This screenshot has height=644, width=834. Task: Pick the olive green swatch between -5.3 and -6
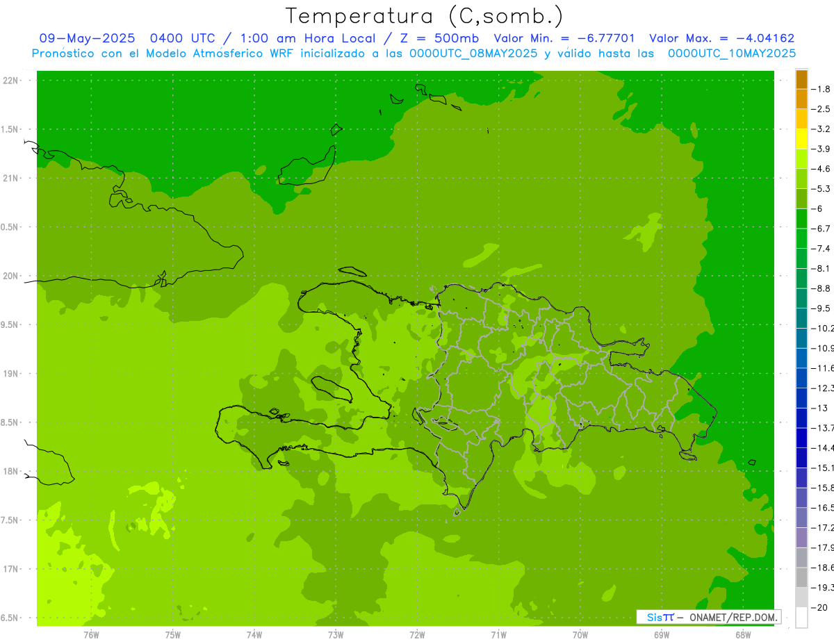(x=801, y=199)
